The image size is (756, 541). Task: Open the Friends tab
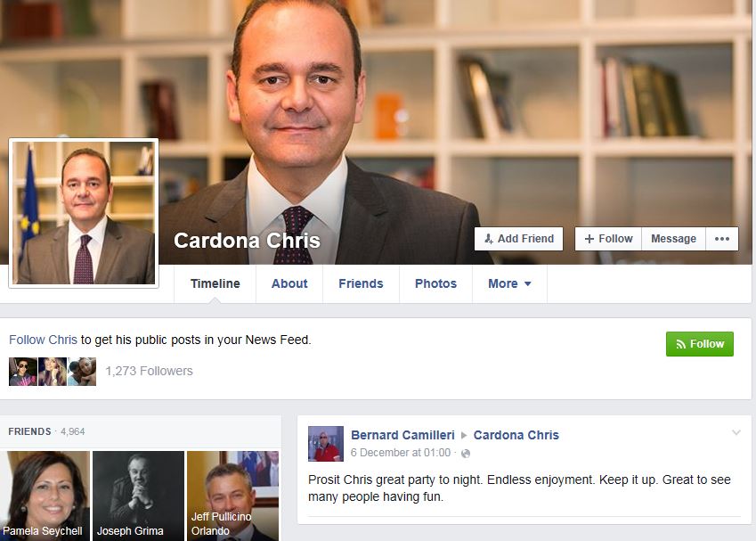361,283
